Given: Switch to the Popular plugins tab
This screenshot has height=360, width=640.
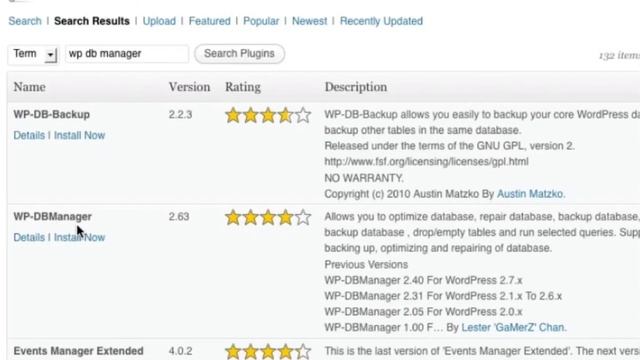Looking at the screenshot, I should [261, 21].
